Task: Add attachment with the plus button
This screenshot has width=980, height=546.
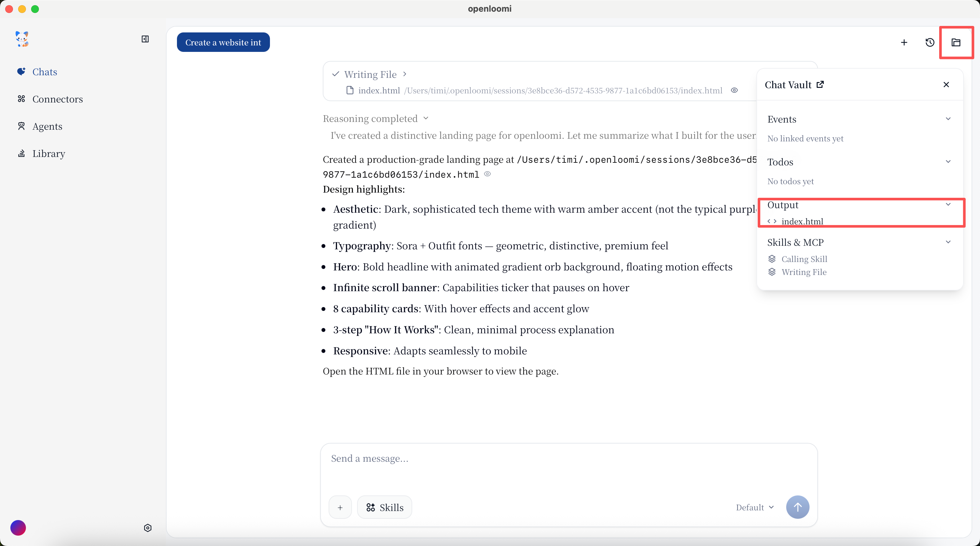Action: [x=340, y=507]
